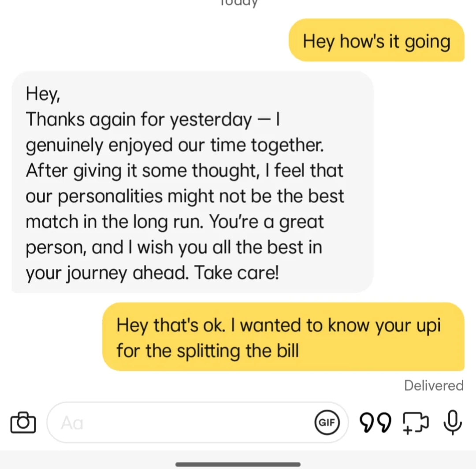Click 'our personalities might not be' line
Viewport: 476px width, 469px height.
point(149,197)
